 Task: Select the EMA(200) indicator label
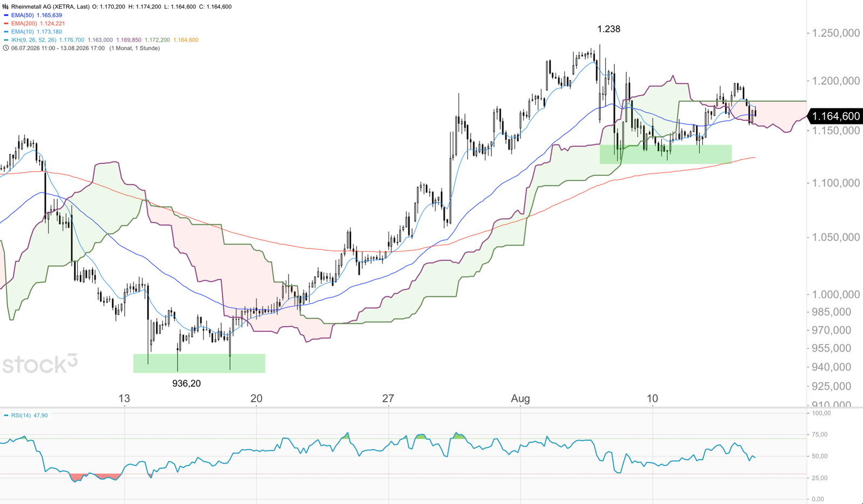pos(24,24)
